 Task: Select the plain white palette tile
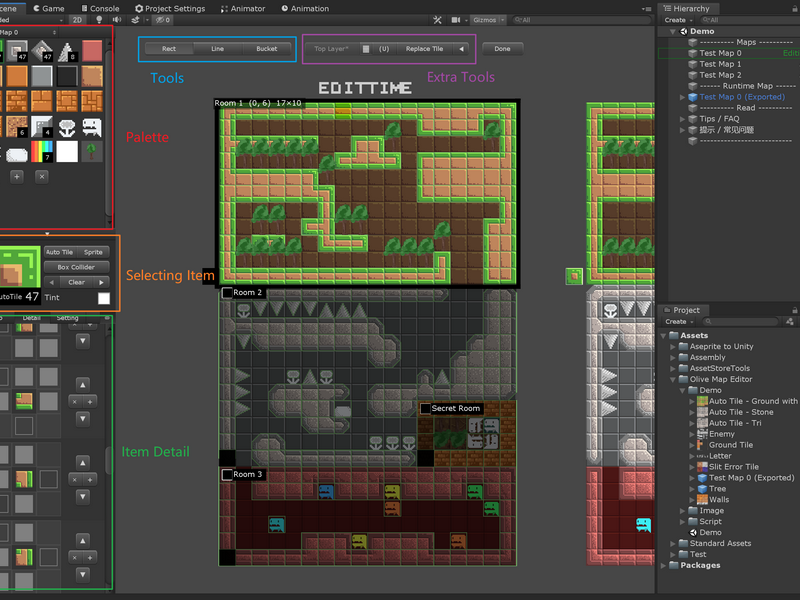pyautogui.click(x=67, y=152)
